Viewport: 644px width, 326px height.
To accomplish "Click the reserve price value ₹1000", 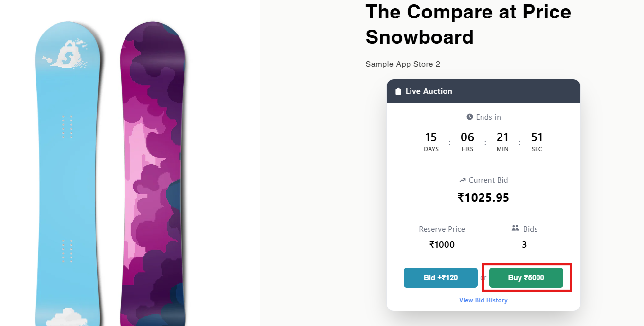I will pos(442,245).
